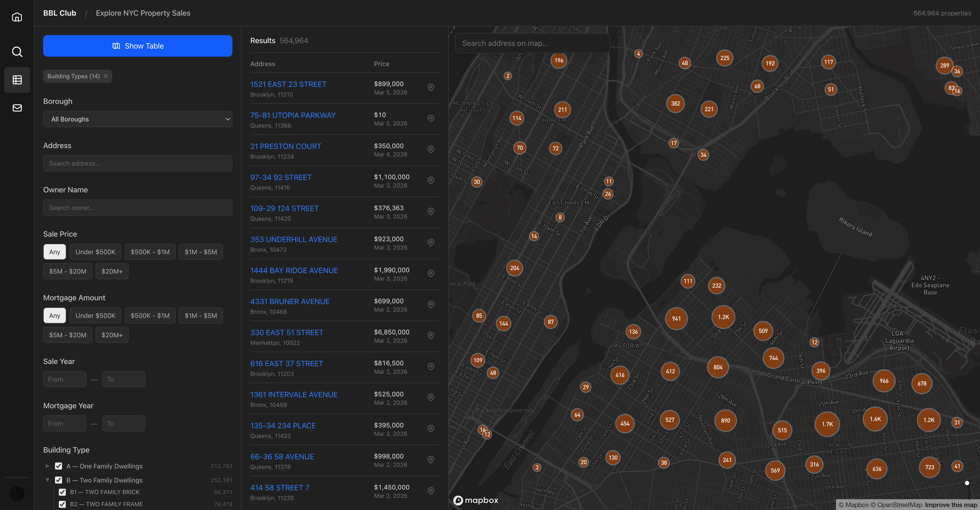Locate 97-34 92 Street on map

[431, 181]
